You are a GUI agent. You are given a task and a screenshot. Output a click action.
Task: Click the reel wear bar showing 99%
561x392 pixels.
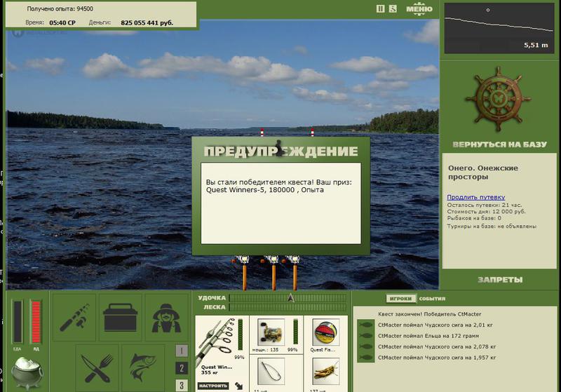295,332
